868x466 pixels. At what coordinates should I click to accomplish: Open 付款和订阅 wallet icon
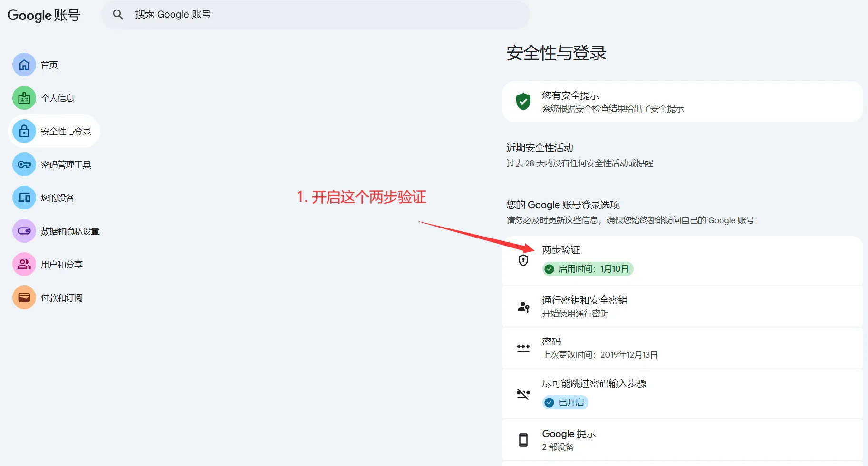tap(24, 297)
